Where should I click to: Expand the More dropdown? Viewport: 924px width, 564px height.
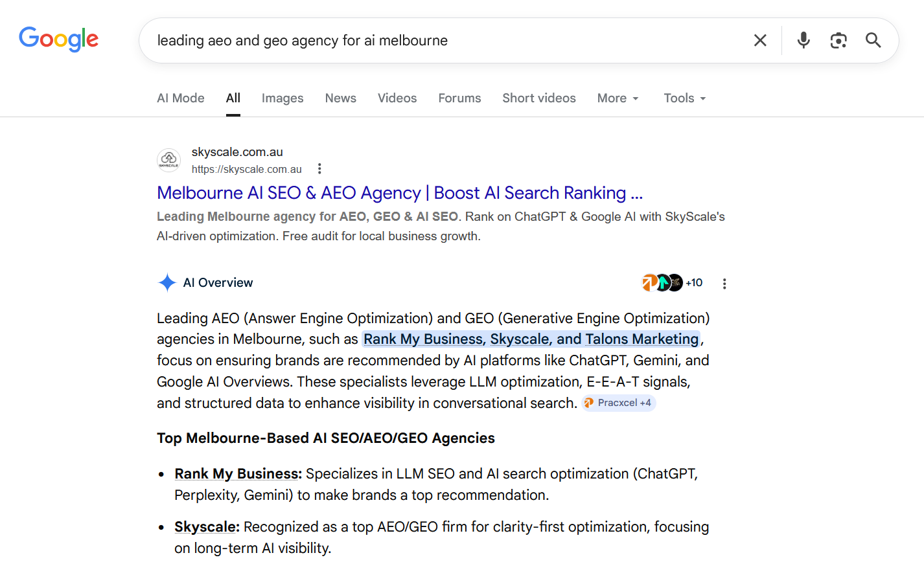pos(618,98)
